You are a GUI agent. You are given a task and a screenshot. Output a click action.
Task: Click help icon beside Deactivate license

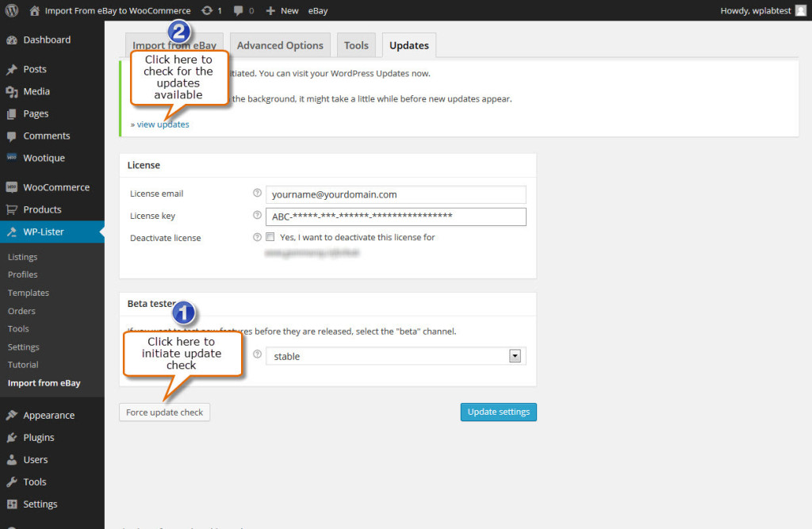pos(257,237)
